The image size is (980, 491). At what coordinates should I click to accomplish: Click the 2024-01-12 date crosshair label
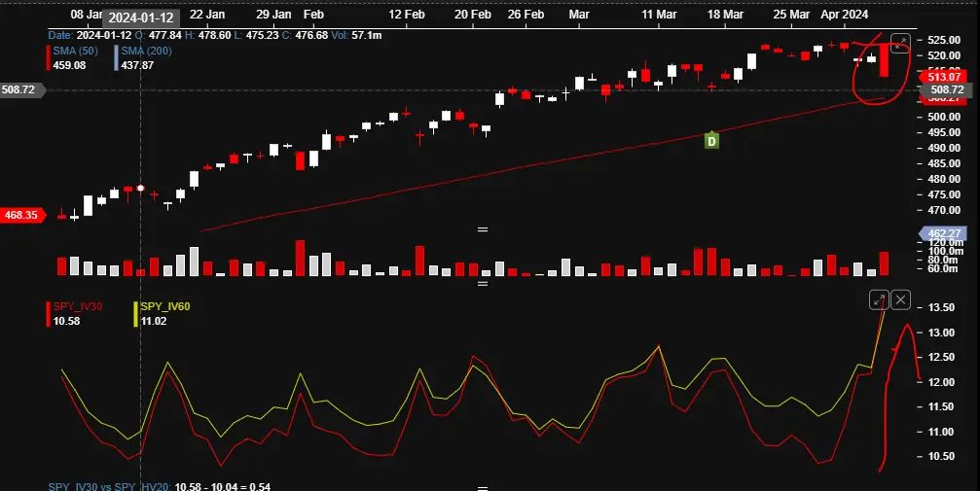point(140,18)
